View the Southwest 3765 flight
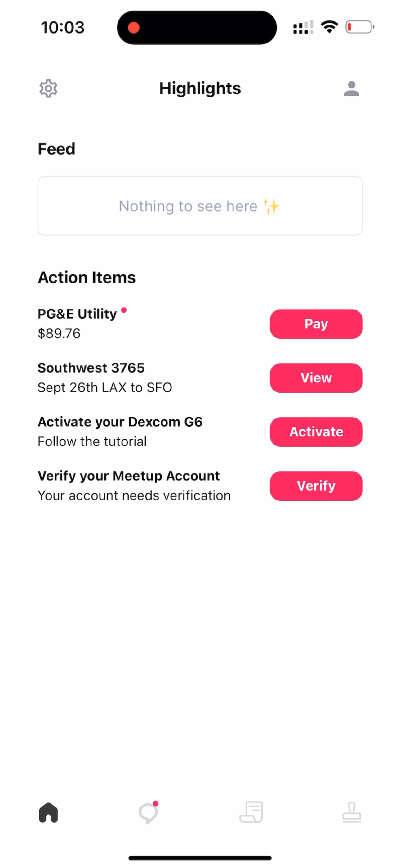The width and height of the screenshot is (400, 868). pyautogui.click(x=316, y=378)
